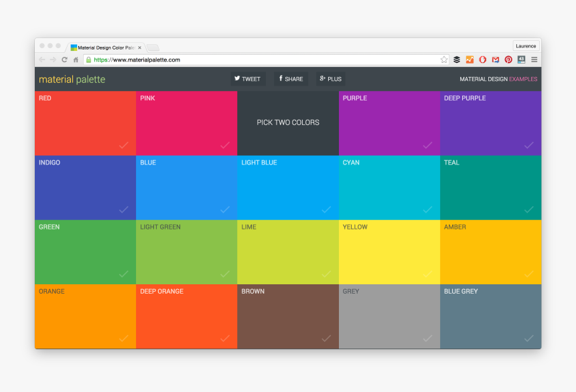Open the Chrome hamburger menu icon

[x=534, y=60]
